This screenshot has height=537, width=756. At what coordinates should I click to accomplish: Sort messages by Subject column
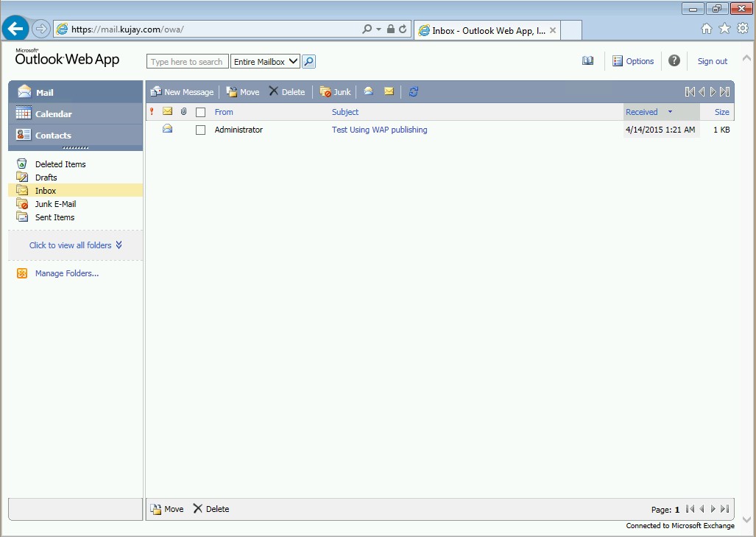point(345,112)
